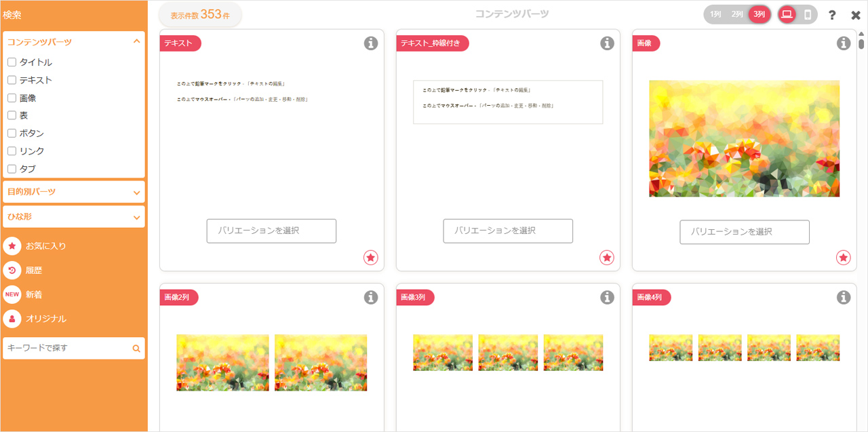Expand the ひな形 section
The height and width of the screenshot is (432, 868).
(x=73, y=217)
